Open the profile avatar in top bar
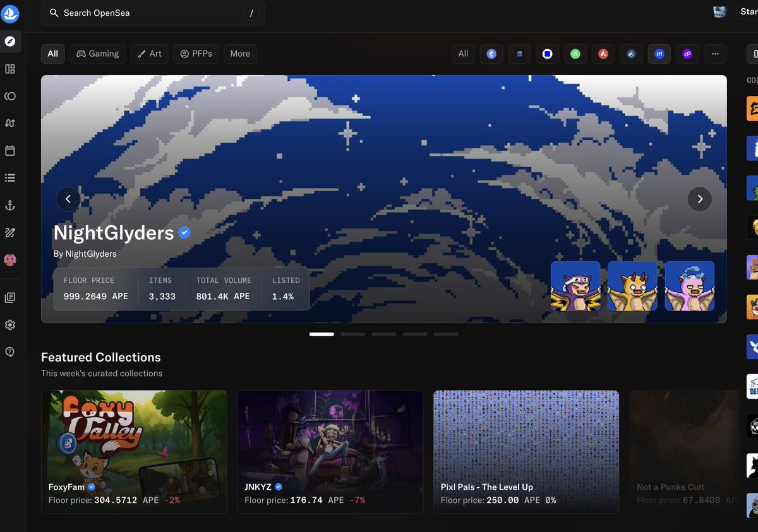Screen dimensions: 758x532 pyautogui.click(x=719, y=12)
